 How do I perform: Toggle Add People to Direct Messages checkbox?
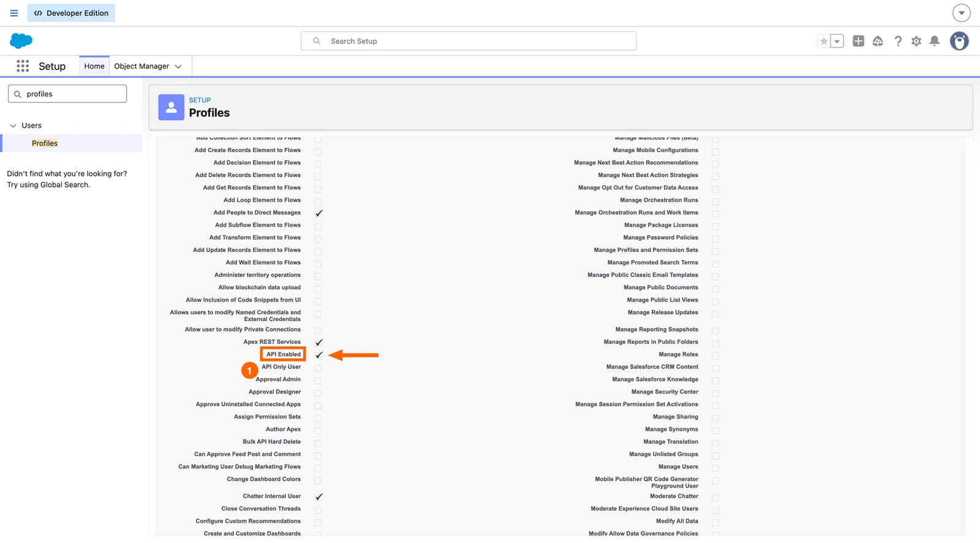(318, 213)
